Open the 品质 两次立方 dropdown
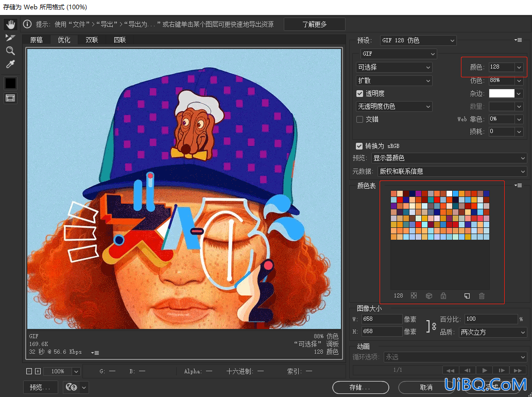 tap(493, 332)
